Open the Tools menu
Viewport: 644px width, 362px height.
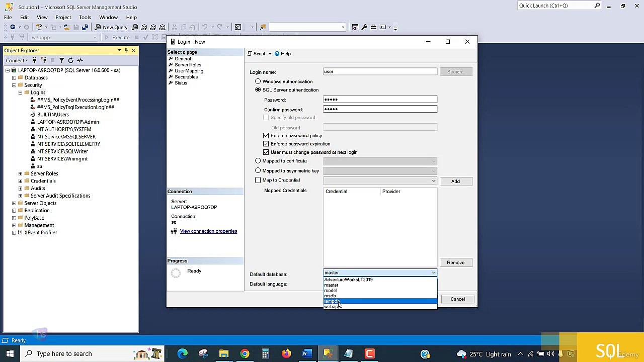click(x=85, y=17)
